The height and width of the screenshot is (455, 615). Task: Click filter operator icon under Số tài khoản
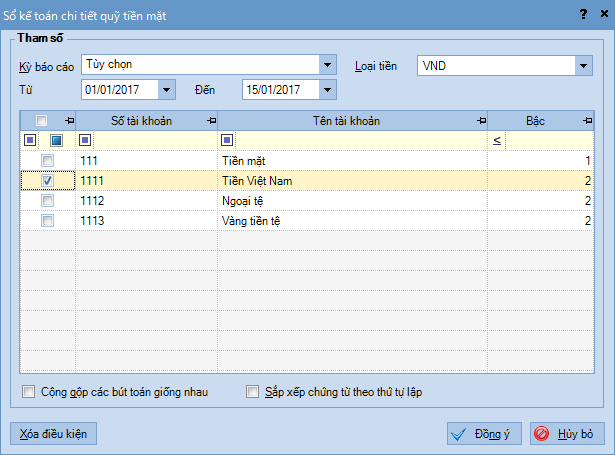click(85, 141)
